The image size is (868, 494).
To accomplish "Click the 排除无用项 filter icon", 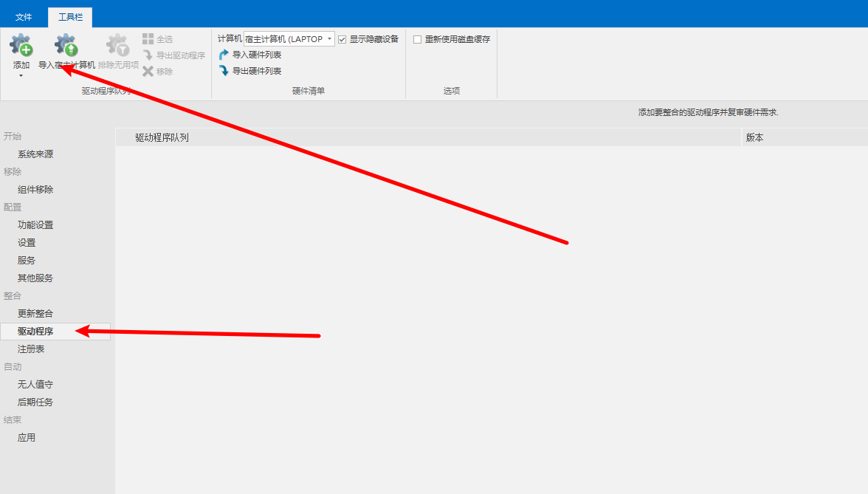I will (118, 46).
